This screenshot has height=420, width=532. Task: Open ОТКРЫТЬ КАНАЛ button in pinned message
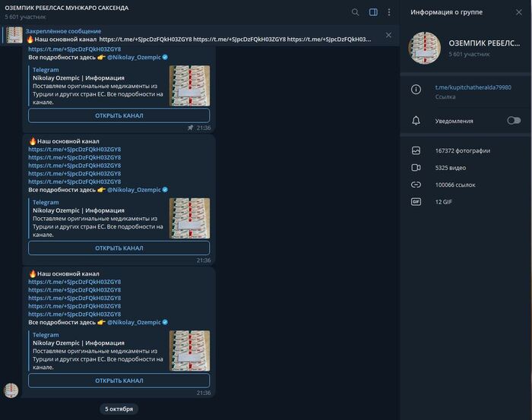119,115
